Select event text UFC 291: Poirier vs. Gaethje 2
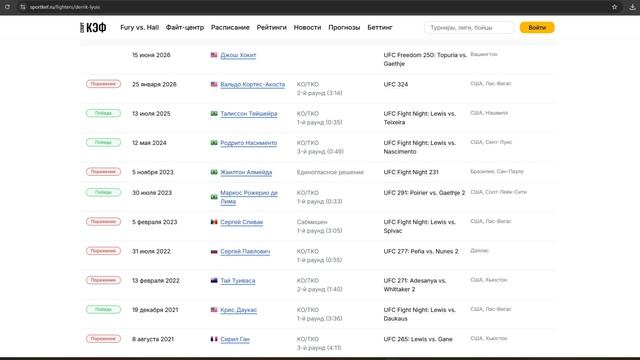640x360 pixels. click(x=424, y=193)
